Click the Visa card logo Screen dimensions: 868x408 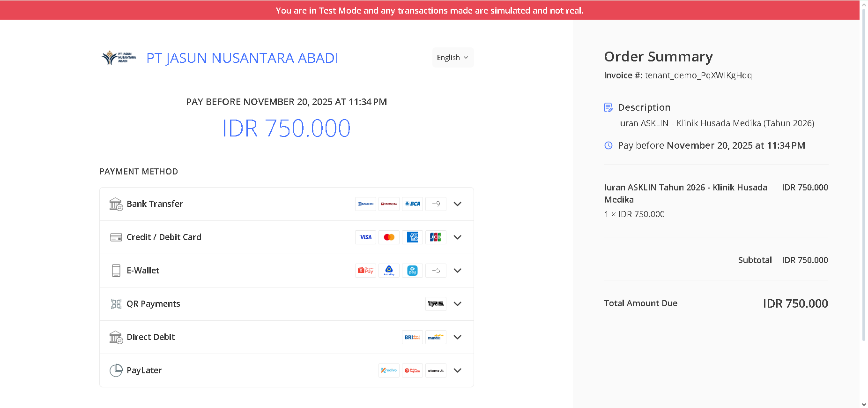pyautogui.click(x=365, y=237)
